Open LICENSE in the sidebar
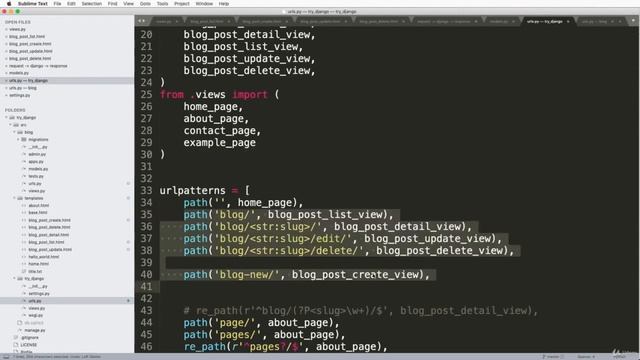The image size is (640, 360). 29,345
